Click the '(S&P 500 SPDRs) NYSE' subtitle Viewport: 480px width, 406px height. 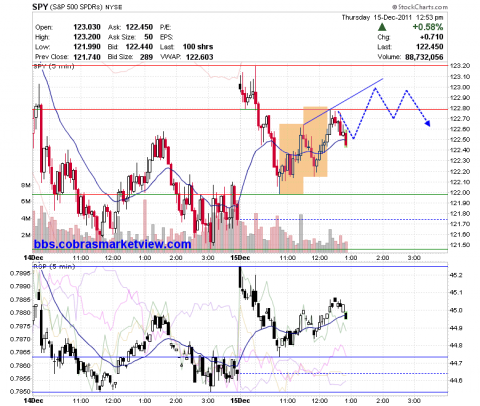[86, 7]
